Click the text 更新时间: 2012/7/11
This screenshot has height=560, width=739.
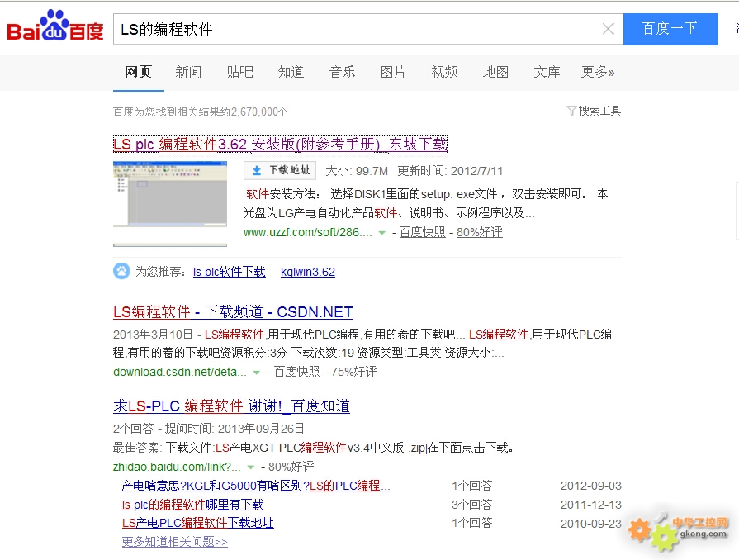click(450, 171)
